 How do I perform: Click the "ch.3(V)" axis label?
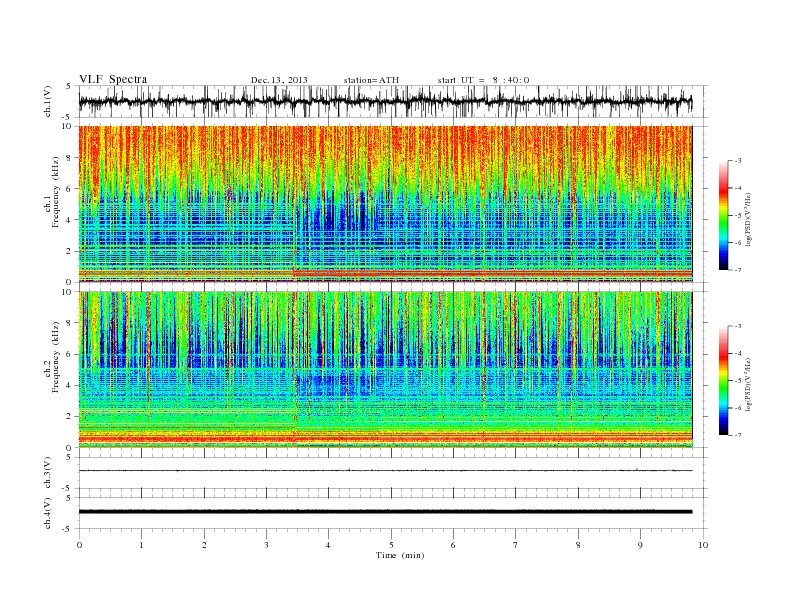pos(48,472)
